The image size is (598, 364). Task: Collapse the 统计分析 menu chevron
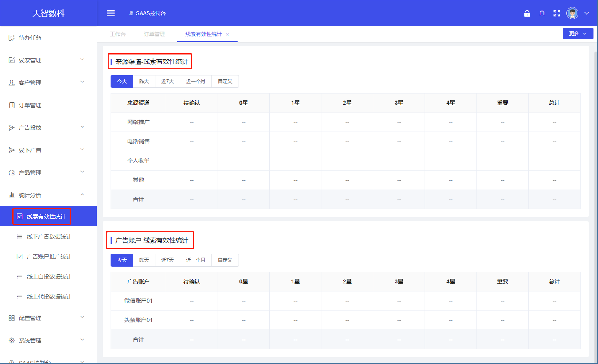click(82, 194)
